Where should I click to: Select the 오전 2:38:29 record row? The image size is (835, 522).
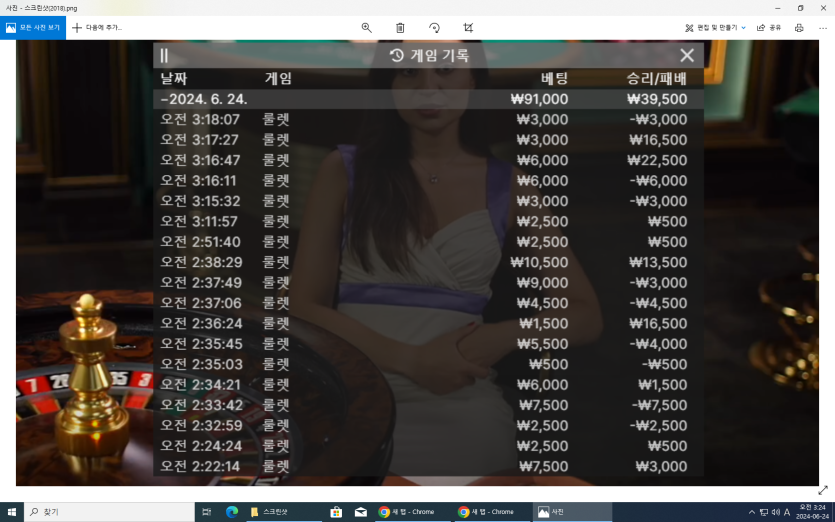tap(428, 262)
